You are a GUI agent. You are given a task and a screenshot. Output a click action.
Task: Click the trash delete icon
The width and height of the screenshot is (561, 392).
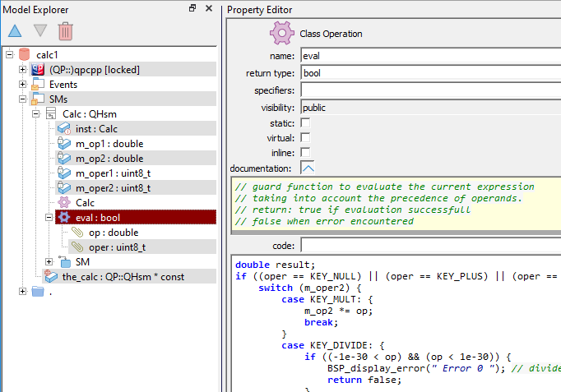pos(65,31)
